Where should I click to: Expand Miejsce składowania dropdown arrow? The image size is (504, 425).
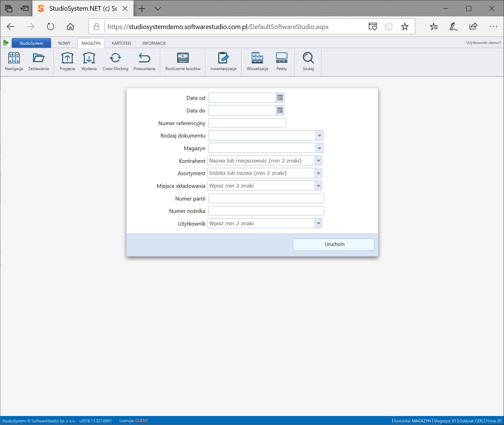click(x=318, y=185)
